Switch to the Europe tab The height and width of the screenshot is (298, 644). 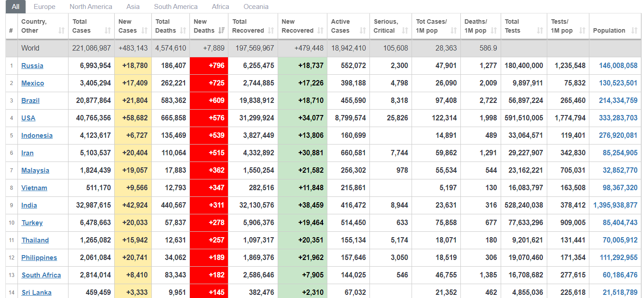45,7
